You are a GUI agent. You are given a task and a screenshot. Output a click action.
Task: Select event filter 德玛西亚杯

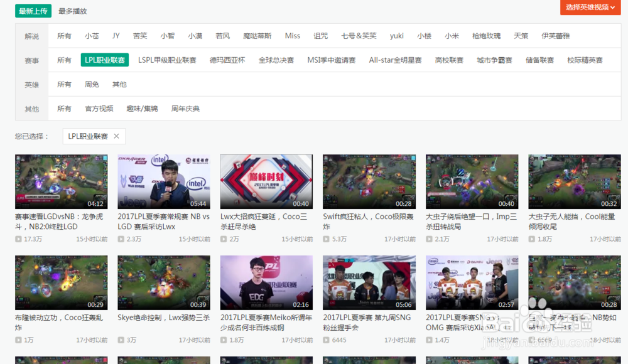click(x=227, y=60)
